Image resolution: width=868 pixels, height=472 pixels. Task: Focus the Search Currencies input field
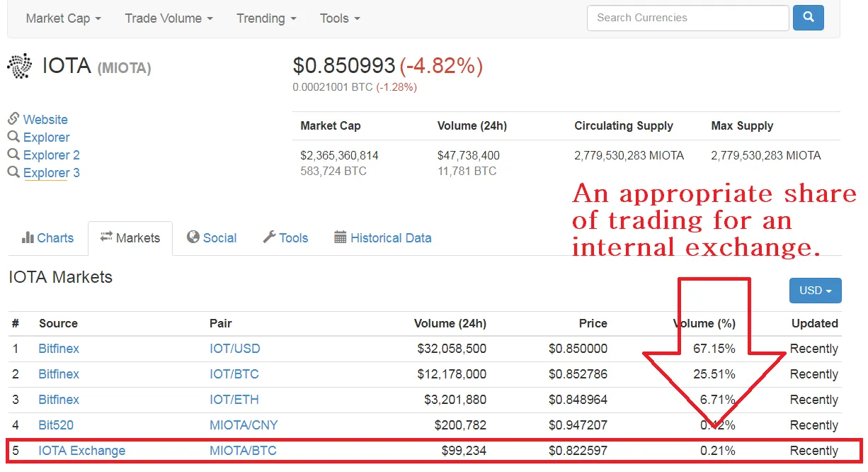687,18
